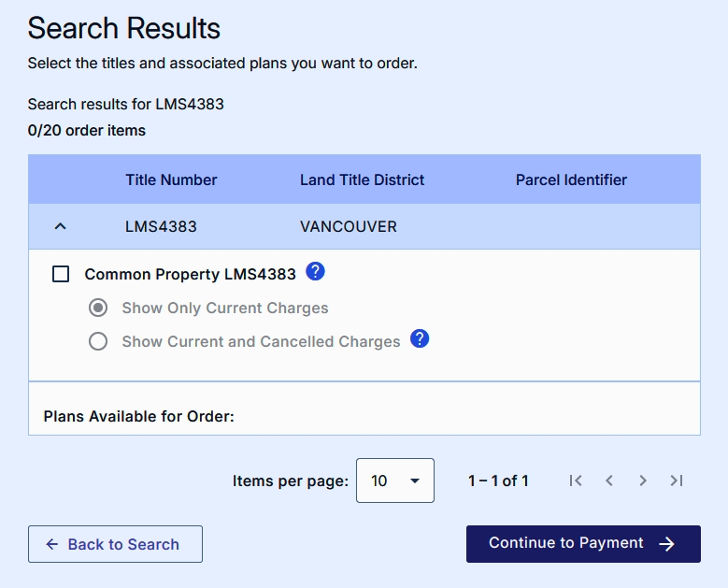Jump to last page of results
728x588 pixels.
[x=677, y=480]
